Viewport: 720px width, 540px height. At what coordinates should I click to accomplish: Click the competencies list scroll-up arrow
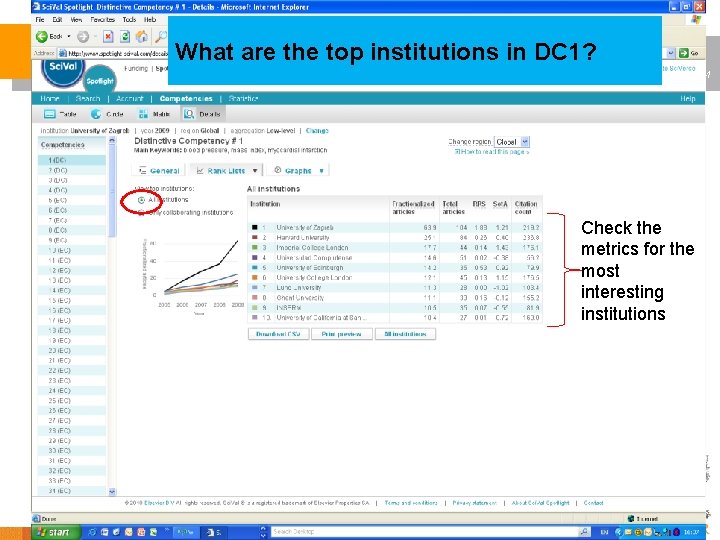tap(112, 141)
